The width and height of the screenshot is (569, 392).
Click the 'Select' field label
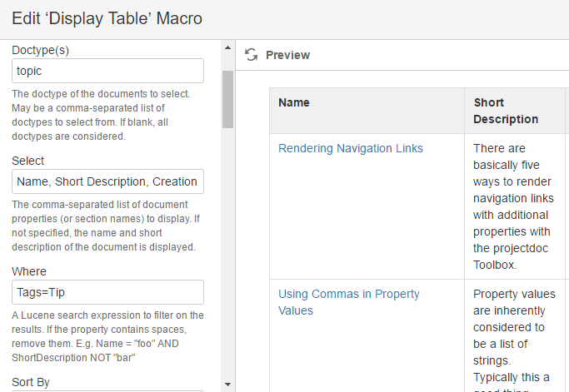click(28, 161)
